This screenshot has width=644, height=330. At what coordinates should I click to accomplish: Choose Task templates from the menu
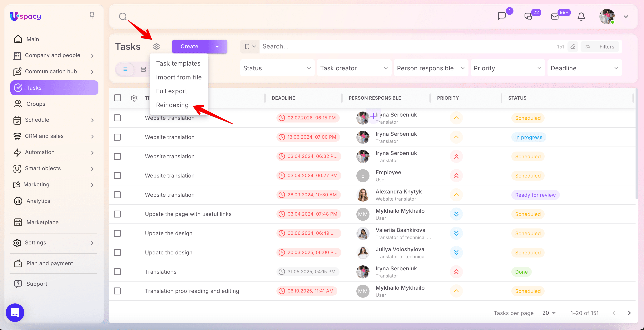178,63
